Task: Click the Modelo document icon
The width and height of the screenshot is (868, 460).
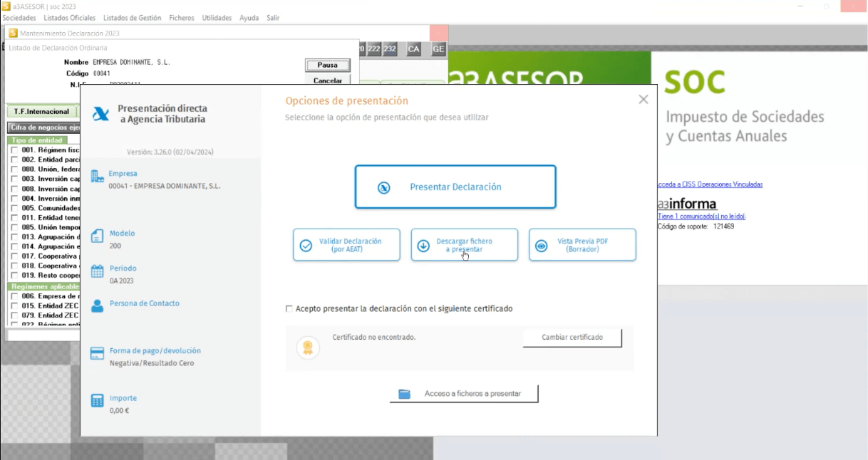Action: 97,235
